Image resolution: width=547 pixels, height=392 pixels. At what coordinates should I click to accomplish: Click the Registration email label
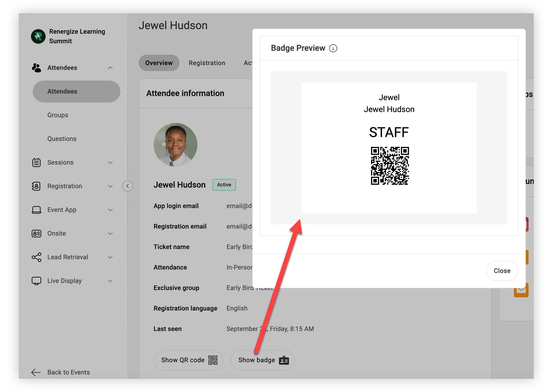pyautogui.click(x=180, y=226)
